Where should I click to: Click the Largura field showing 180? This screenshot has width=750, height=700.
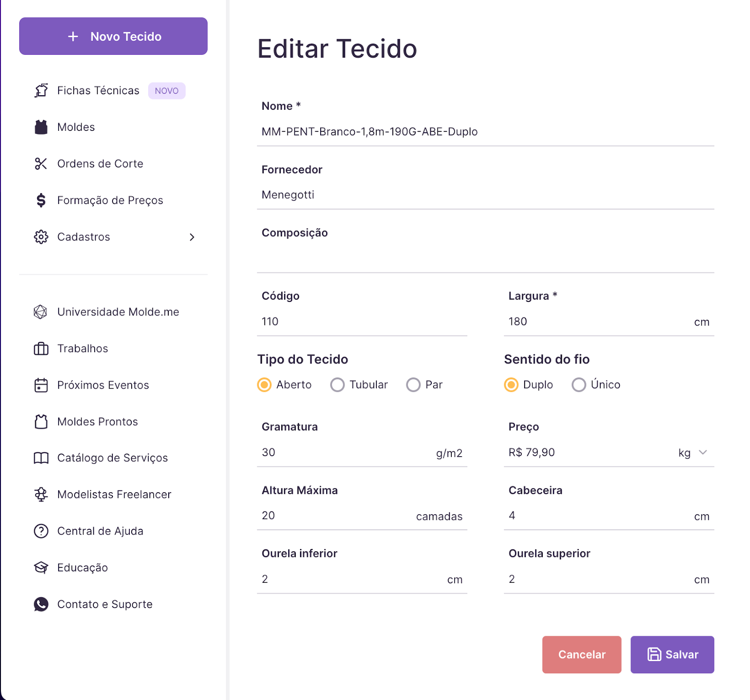click(x=609, y=322)
